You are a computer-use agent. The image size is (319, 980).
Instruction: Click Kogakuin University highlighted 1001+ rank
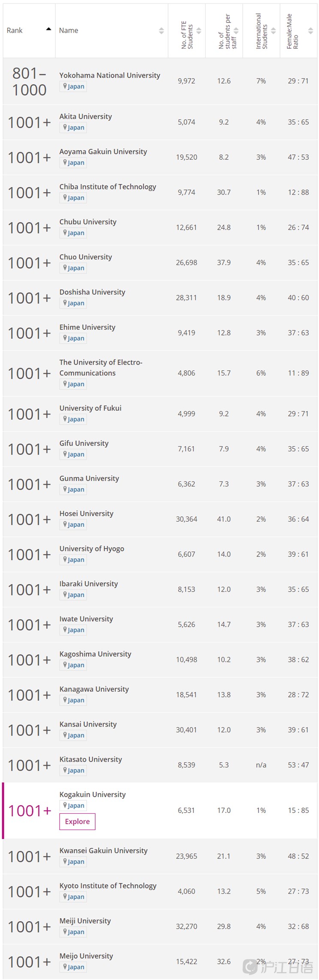tap(29, 810)
